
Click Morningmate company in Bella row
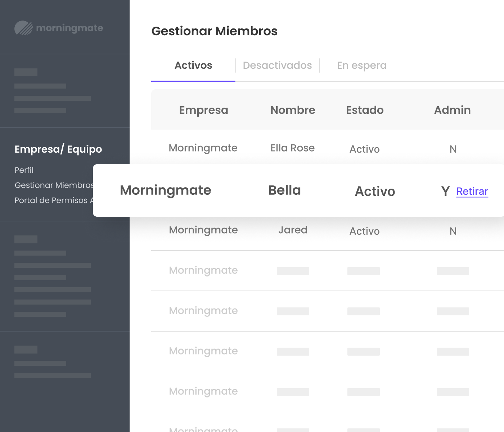(166, 190)
